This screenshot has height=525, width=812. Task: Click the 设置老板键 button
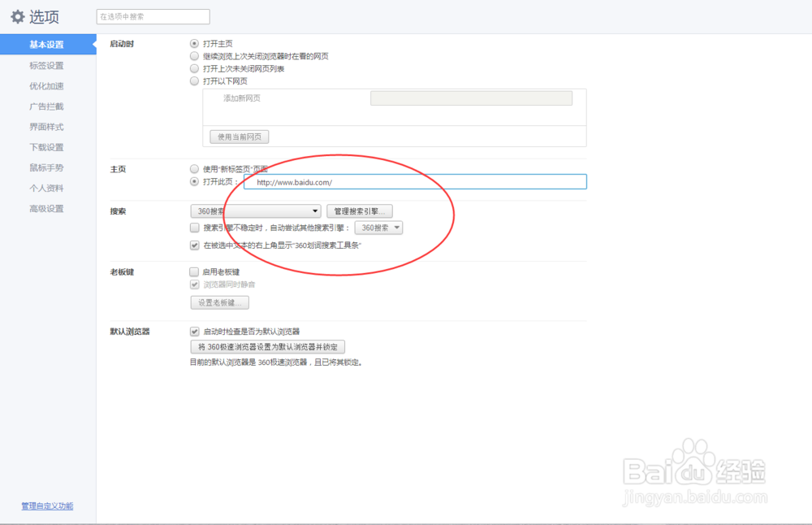(218, 302)
